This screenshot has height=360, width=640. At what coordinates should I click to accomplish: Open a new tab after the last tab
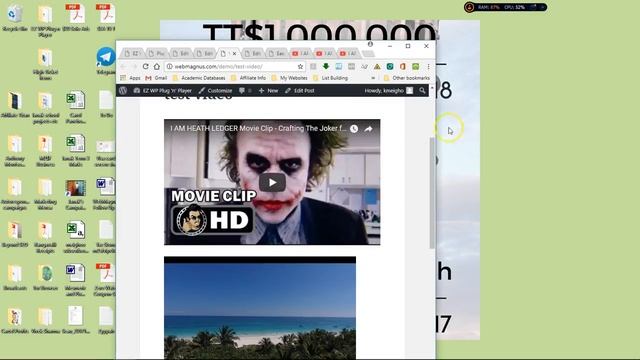[x=368, y=53]
